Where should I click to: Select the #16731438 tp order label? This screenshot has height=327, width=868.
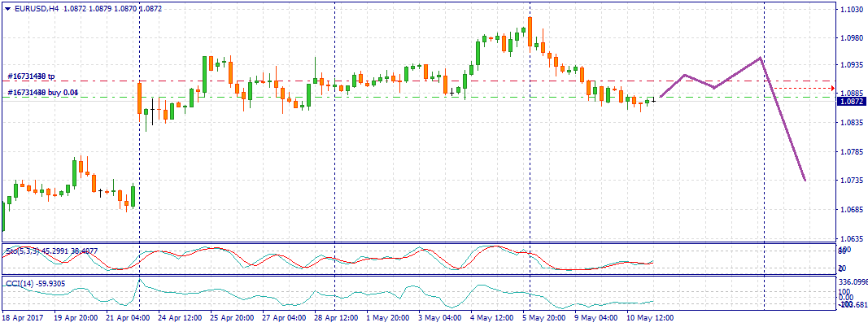pos(31,76)
